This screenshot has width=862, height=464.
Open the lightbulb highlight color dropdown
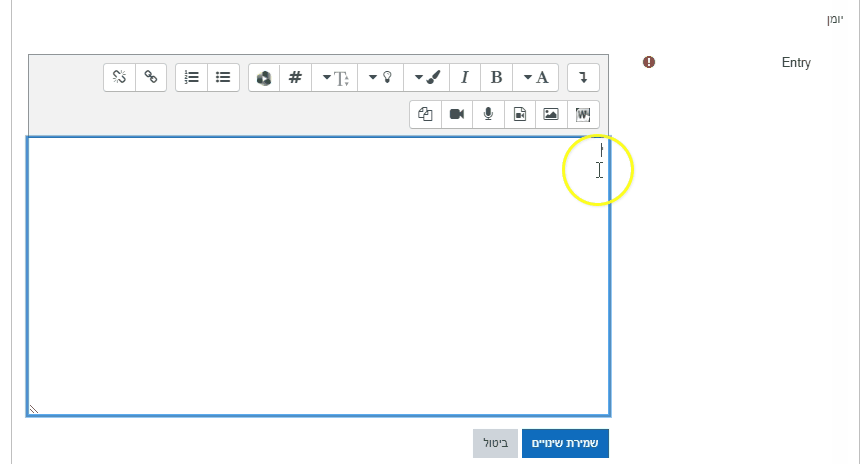[x=380, y=78]
